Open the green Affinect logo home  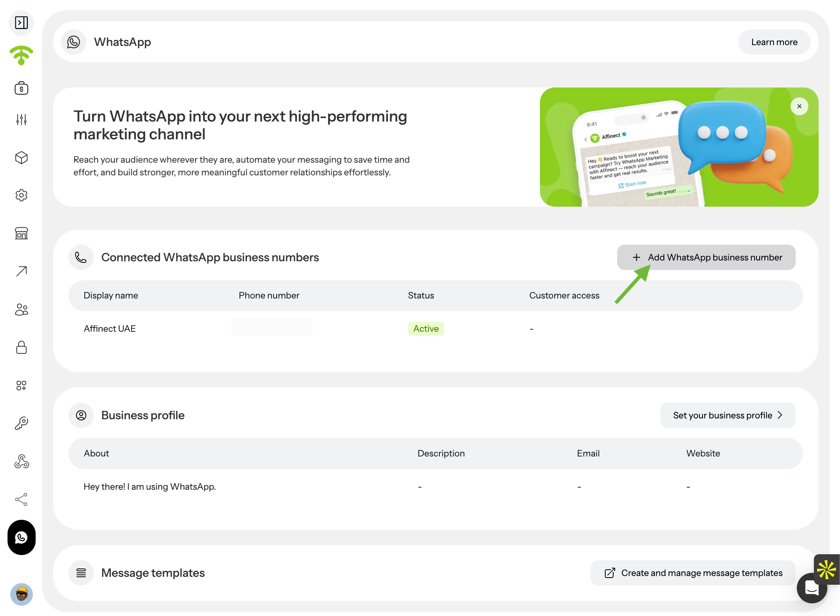click(x=21, y=55)
